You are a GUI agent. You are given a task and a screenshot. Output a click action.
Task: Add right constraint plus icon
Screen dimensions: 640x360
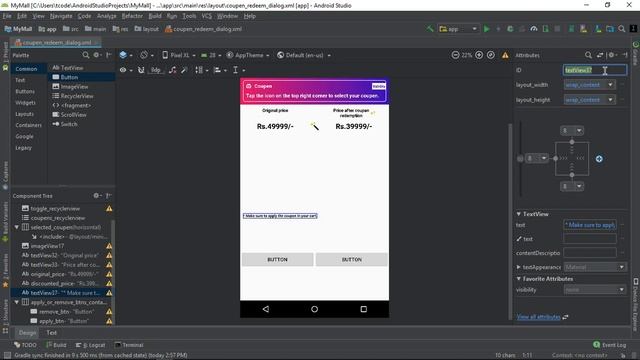tap(599, 159)
